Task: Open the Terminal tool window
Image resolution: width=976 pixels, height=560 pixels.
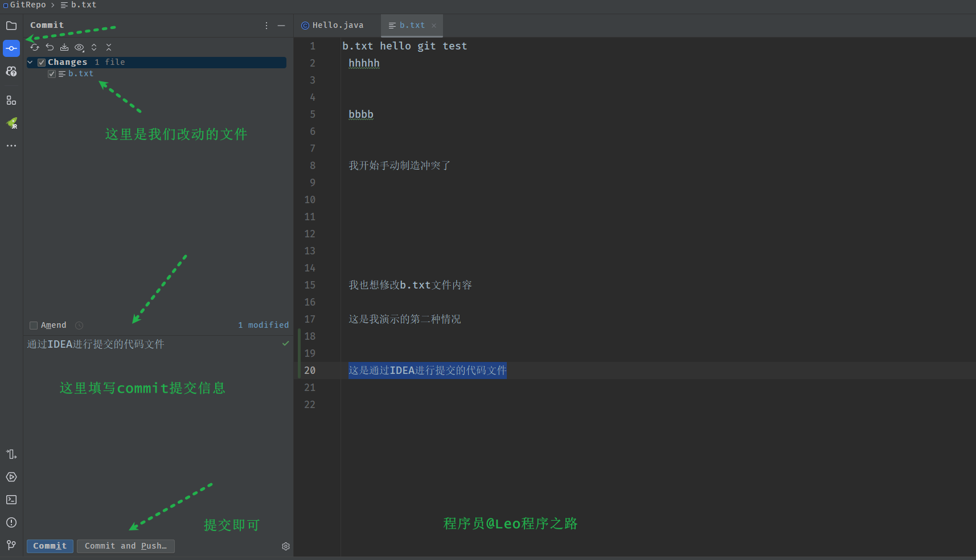Action: [x=11, y=500]
